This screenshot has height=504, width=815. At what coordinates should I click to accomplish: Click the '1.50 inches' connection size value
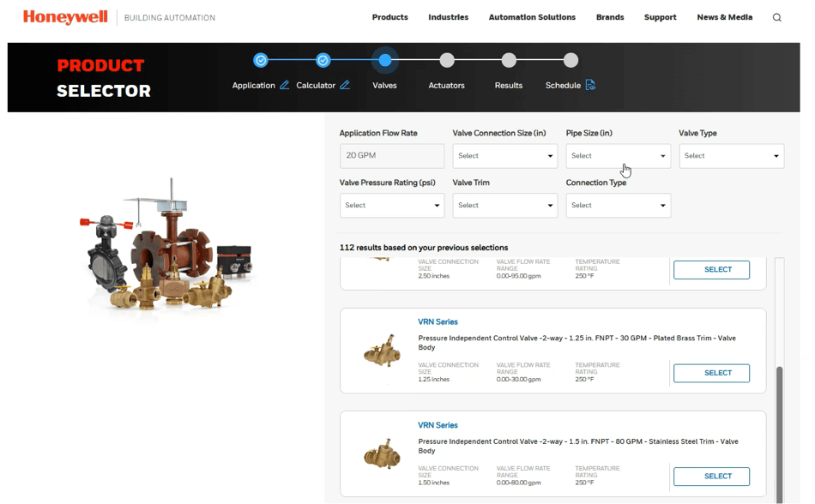pyautogui.click(x=433, y=483)
